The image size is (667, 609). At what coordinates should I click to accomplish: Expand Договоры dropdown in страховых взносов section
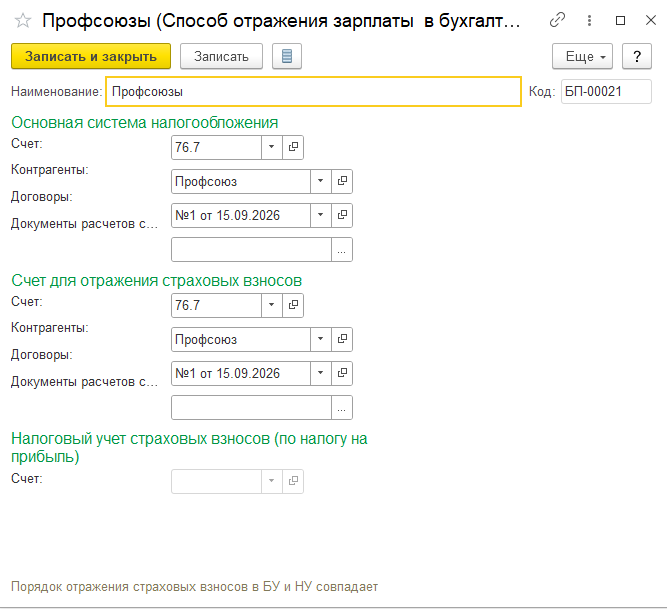pyautogui.click(x=320, y=373)
